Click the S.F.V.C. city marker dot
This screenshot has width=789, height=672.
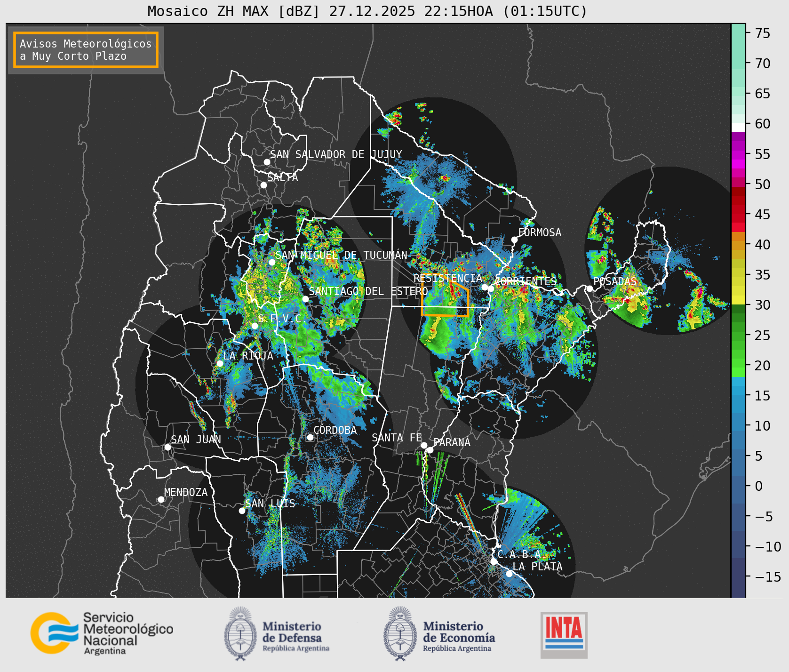tap(255, 326)
